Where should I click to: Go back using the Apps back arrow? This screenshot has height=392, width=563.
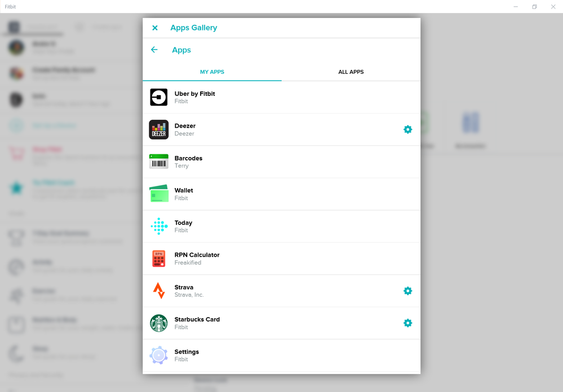pyautogui.click(x=154, y=50)
